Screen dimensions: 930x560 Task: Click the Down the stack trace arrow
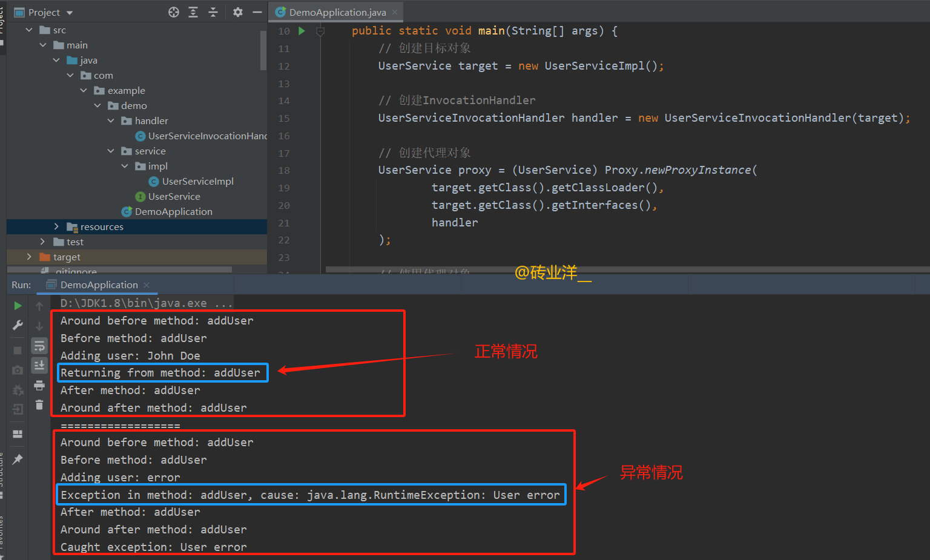(39, 326)
